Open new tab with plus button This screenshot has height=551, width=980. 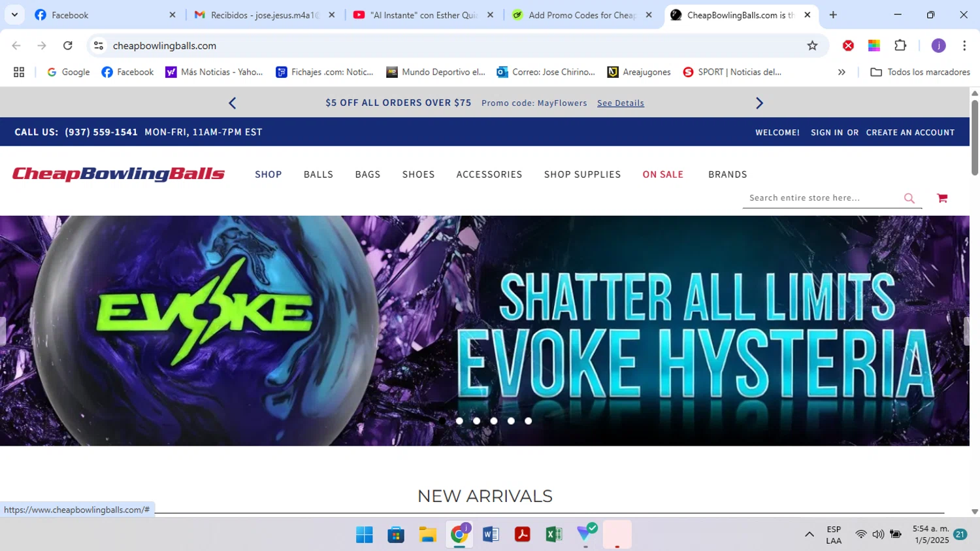(833, 15)
